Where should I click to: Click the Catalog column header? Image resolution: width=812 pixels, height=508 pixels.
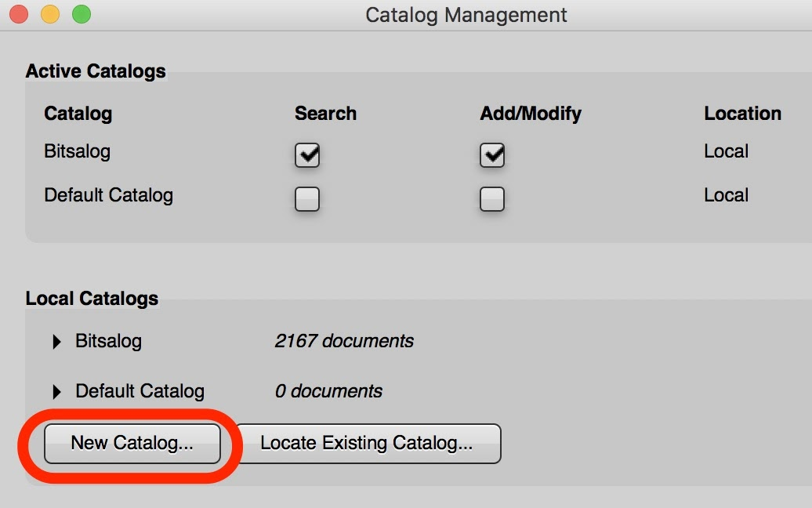pos(78,114)
